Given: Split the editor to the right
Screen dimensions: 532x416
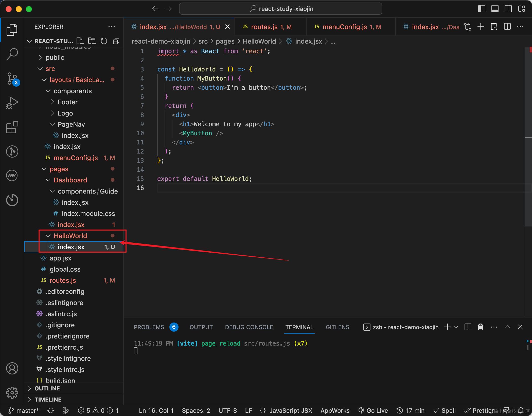Looking at the screenshot, I should [507, 27].
